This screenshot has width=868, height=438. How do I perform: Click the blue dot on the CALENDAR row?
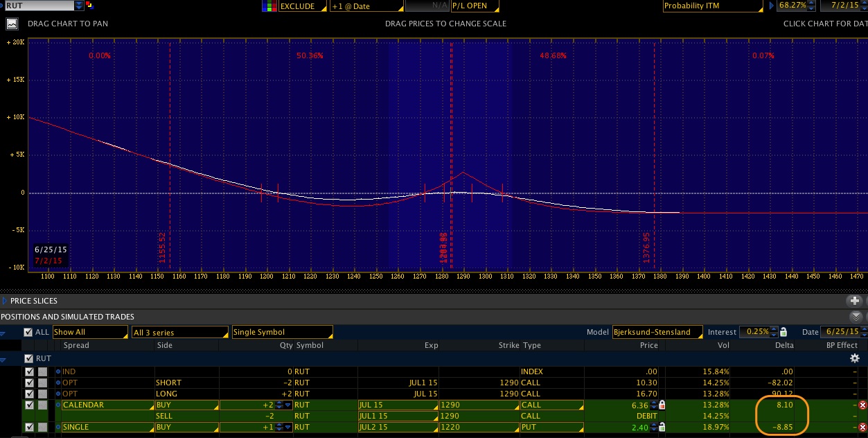pos(58,405)
